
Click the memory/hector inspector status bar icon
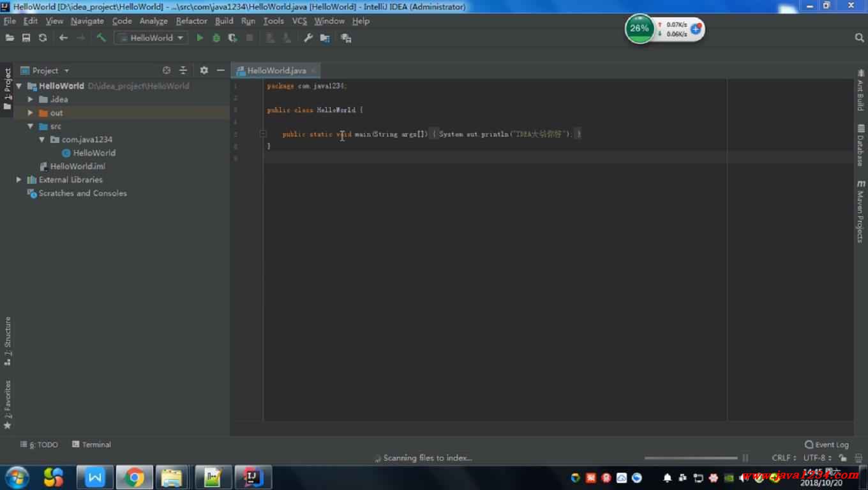point(858,458)
